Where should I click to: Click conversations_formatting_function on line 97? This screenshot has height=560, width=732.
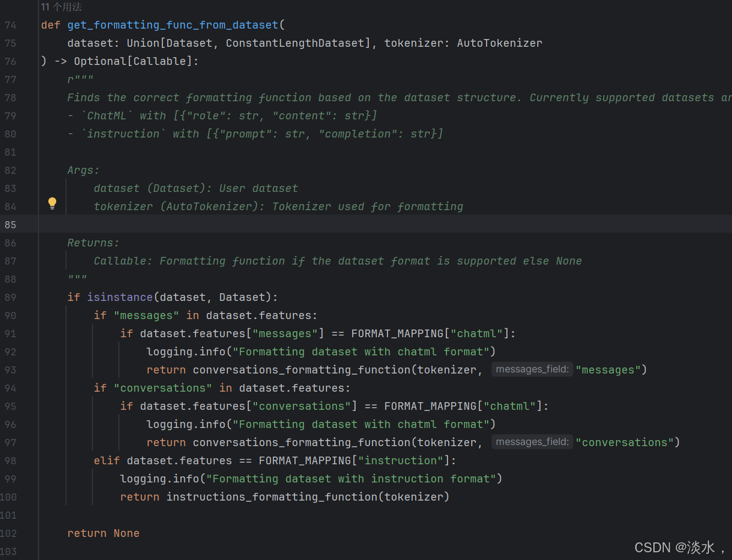(302, 442)
